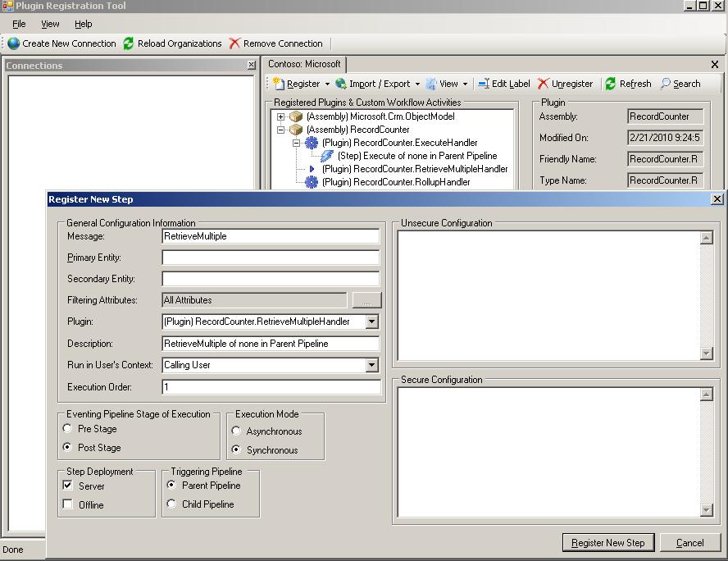Select the Child Pipeline radio button
This screenshot has height=561, width=728.
click(x=171, y=504)
